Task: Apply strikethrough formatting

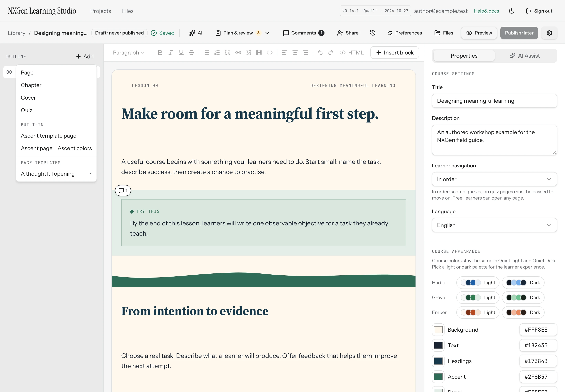Action: click(x=191, y=53)
